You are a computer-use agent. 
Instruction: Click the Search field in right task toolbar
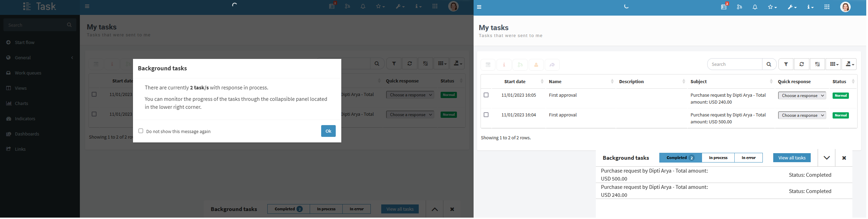point(735,64)
